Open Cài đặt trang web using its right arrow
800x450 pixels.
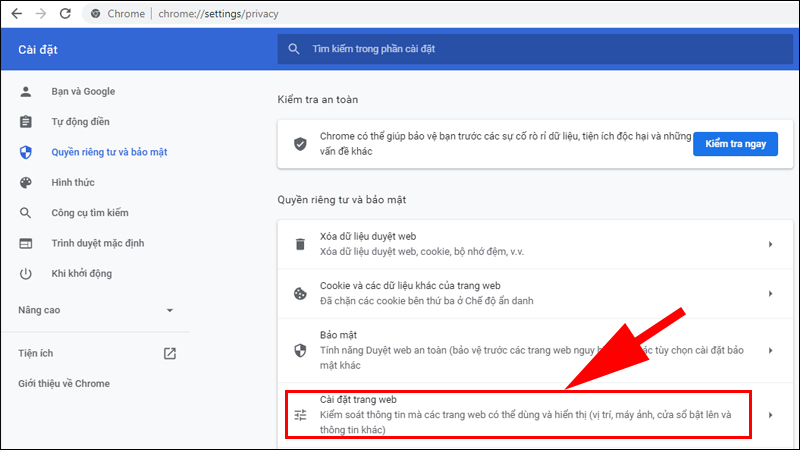[770, 415]
